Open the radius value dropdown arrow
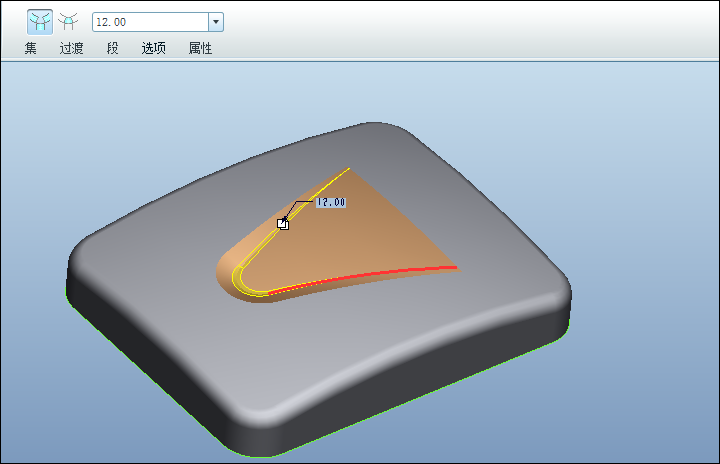 [x=216, y=22]
